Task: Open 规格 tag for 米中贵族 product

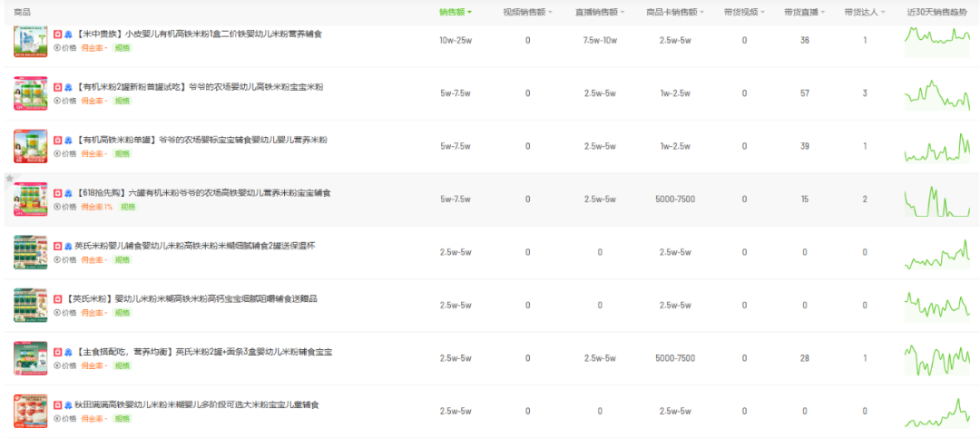Action: pyautogui.click(x=121, y=47)
